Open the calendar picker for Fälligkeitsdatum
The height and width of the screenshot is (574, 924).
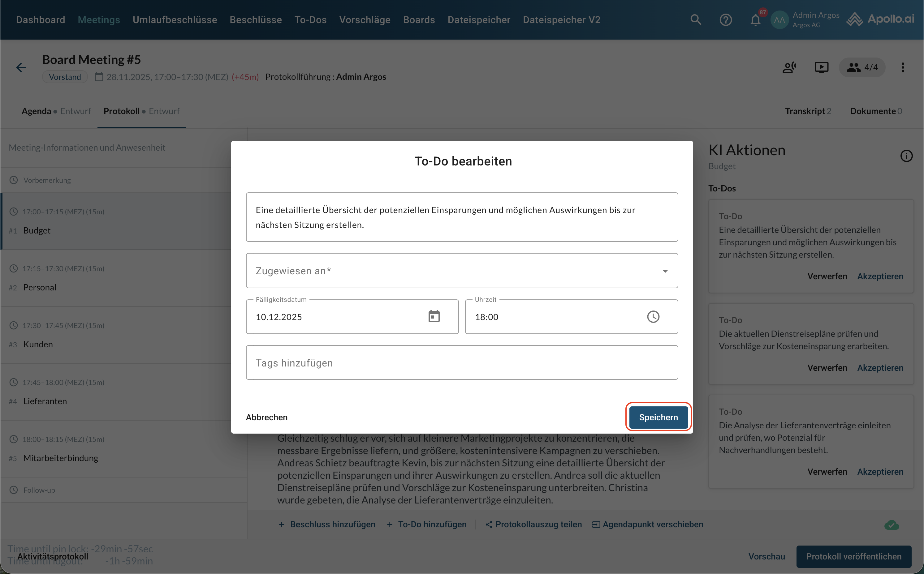pos(434,316)
